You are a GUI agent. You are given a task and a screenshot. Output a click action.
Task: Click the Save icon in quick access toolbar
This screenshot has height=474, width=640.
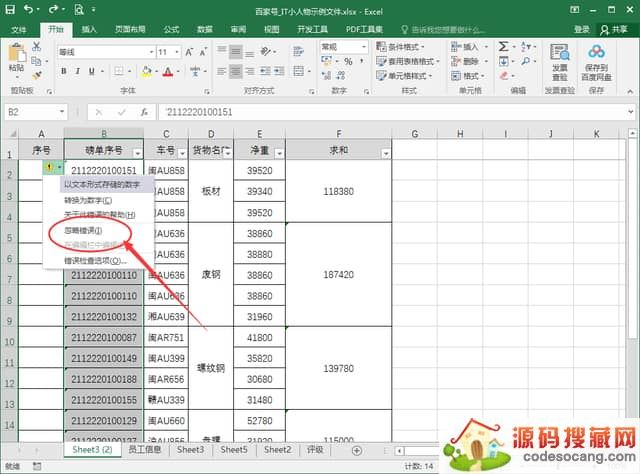(9, 9)
